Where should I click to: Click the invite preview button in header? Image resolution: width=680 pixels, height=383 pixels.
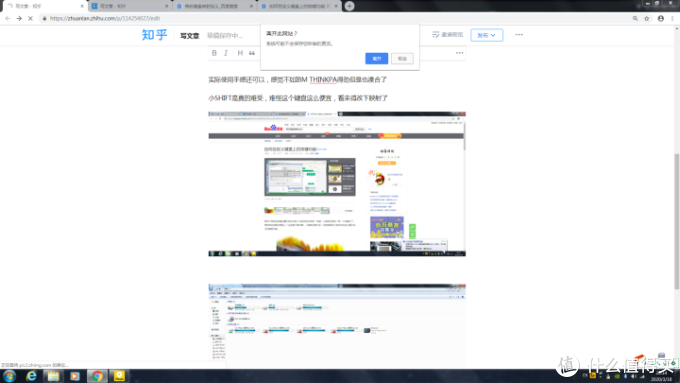click(448, 35)
